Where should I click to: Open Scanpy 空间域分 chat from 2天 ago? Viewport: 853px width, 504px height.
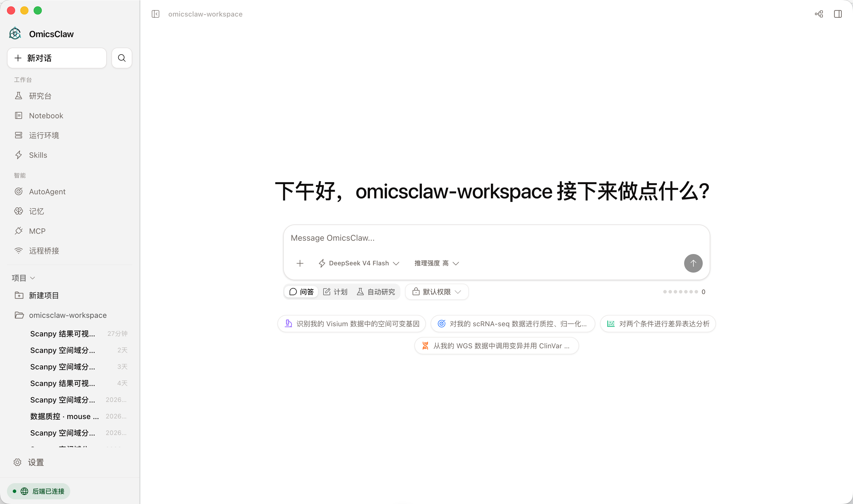78,351
